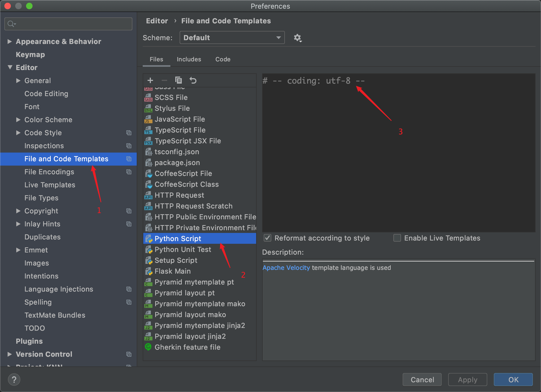Enable Live Templates checkbox
This screenshot has height=392, width=541.
[x=397, y=238]
